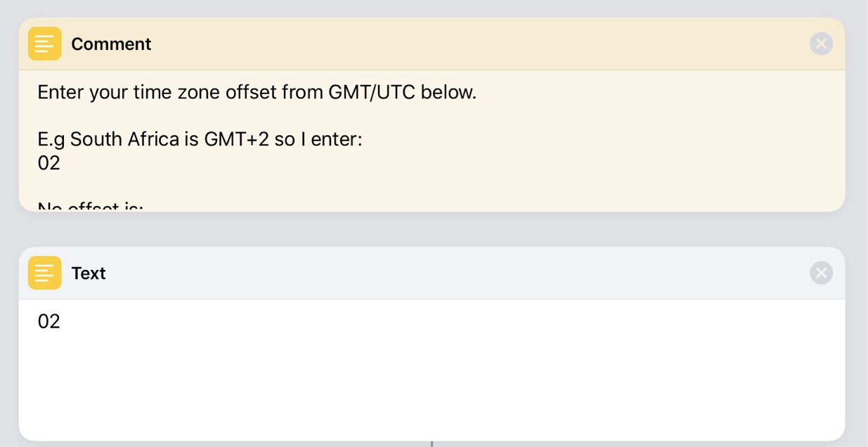Click the cut-off 'No offset is:' line
The width and height of the screenshot is (868, 447).
click(x=90, y=207)
